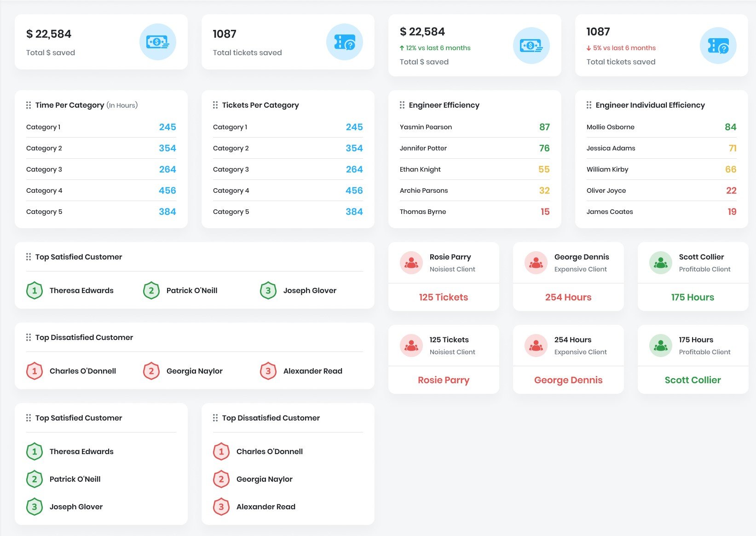Click red people icon beside George Dennis heading
The height and width of the screenshot is (536, 756).
(536, 263)
